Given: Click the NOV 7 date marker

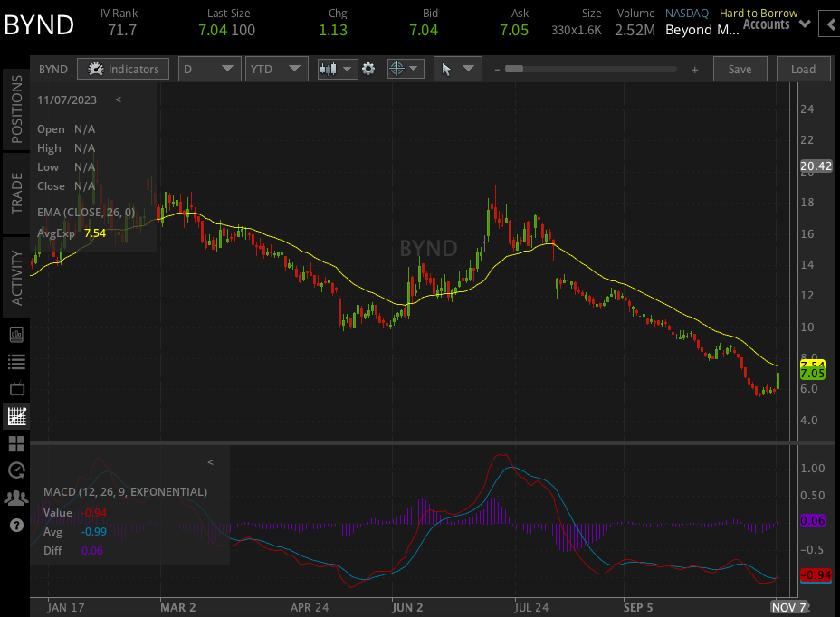Looking at the screenshot, I should pos(788,607).
